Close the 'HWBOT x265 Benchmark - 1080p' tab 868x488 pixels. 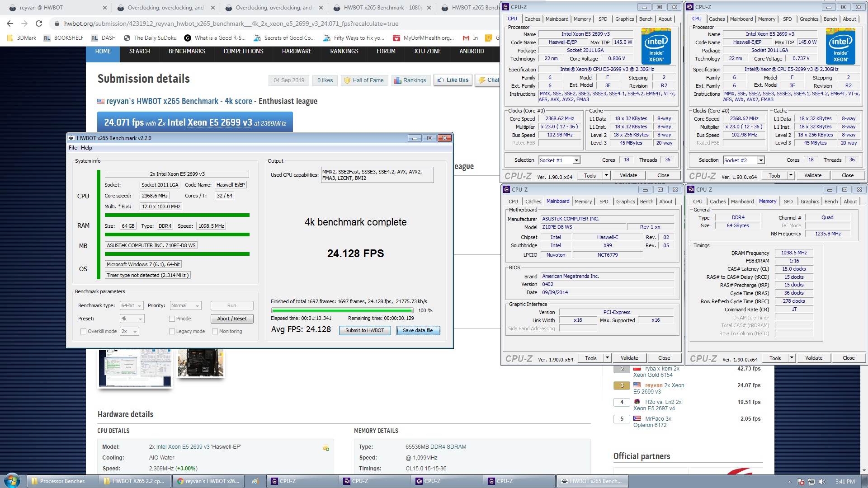click(429, 8)
